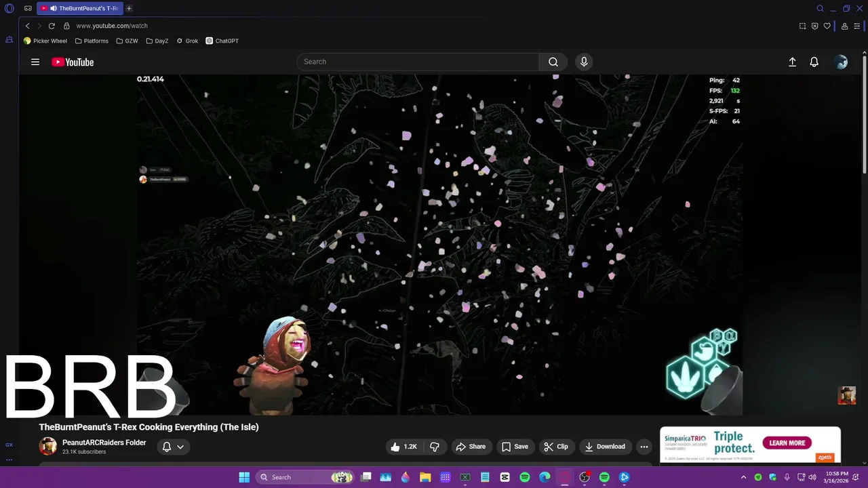
Task: Expand the subscription notification dropdown chevron
Action: click(180, 447)
